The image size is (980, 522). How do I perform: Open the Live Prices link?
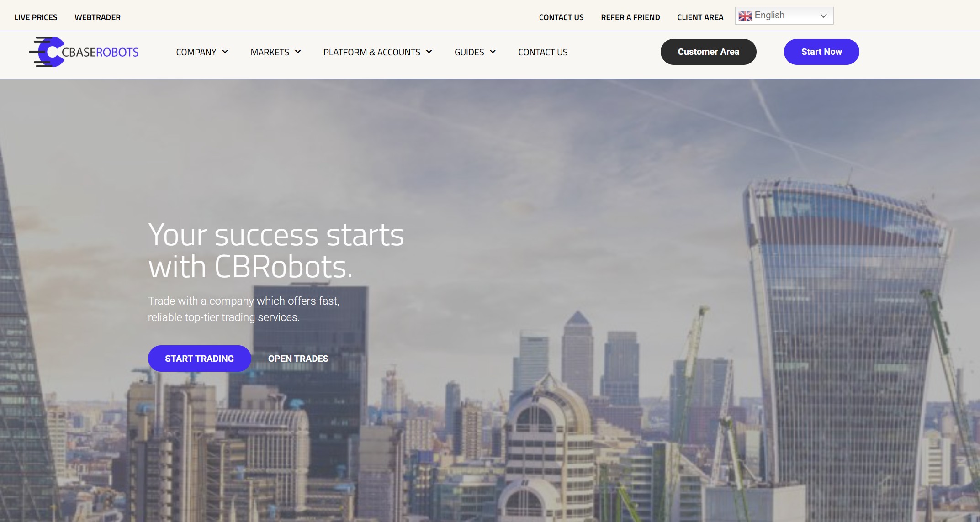(x=36, y=17)
